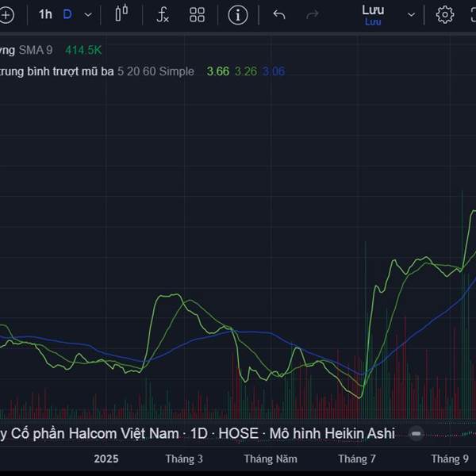476x476 pixels.
Task: Click the symbol info icon
Action: tap(238, 15)
